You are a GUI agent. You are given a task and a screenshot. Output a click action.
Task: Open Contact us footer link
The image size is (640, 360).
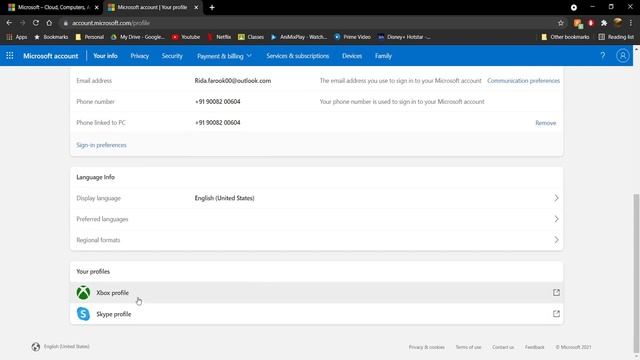503,347
